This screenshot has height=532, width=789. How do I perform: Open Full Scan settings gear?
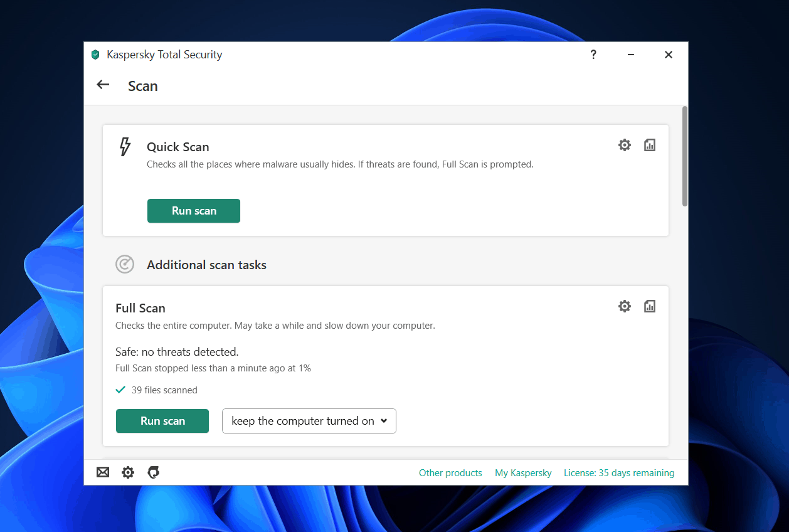[x=624, y=306]
